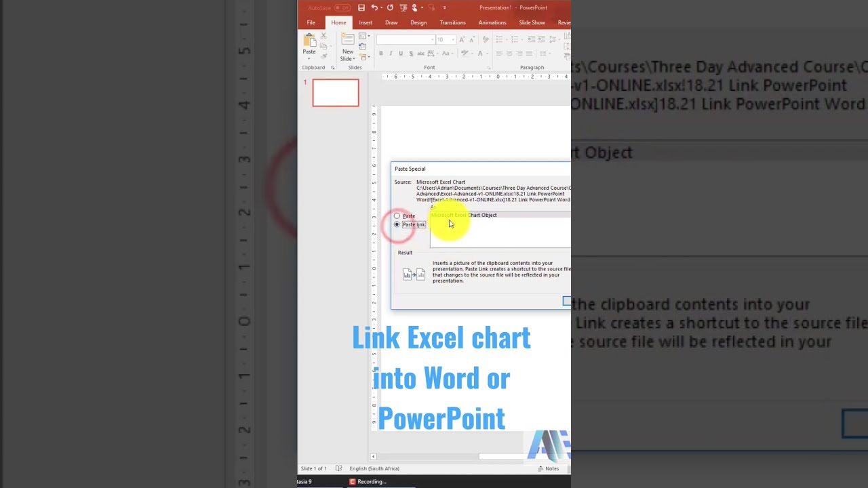Viewport: 868px width, 488px height.
Task: Click the Paste clipboard icon
Action: tap(309, 41)
